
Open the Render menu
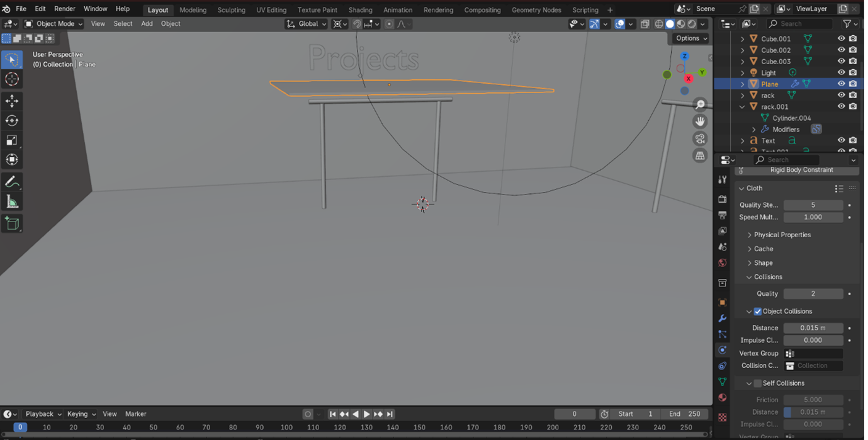coord(65,9)
